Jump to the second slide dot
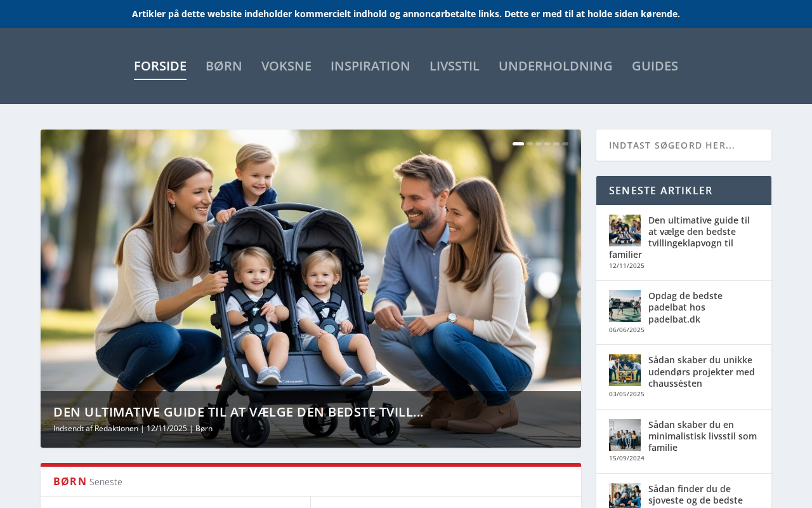Screen dimensions: 812x508 (x=530, y=144)
